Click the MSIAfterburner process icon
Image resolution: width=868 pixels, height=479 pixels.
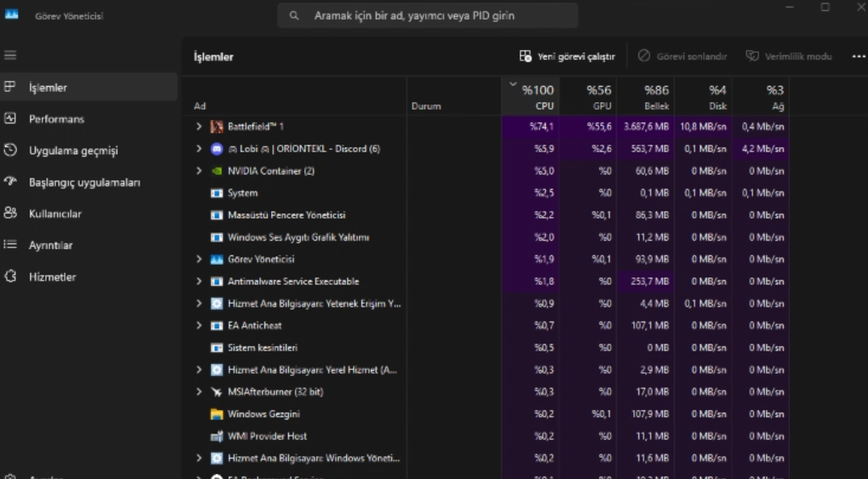[x=217, y=392]
